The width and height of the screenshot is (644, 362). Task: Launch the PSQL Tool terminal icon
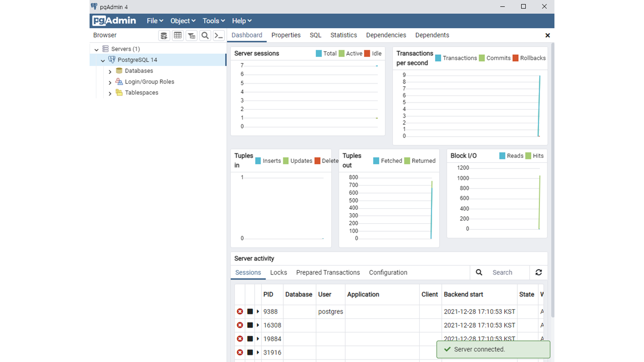coord(218,35)
